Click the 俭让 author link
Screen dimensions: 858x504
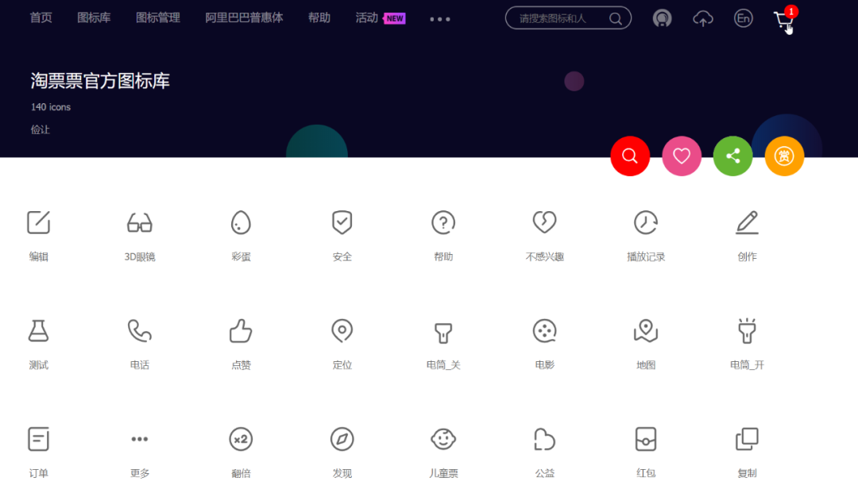(40, 129)
